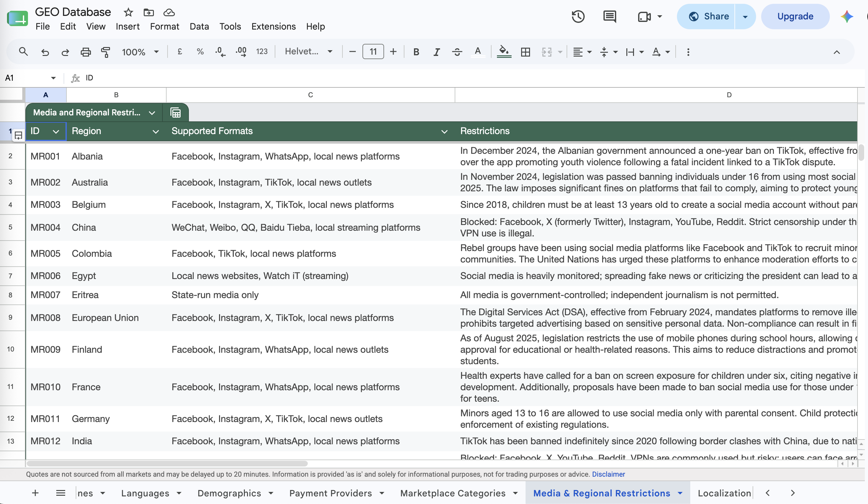Open zoom level 100% dropdown
Screen dimensions: 868x504
[x=140, y=52]
